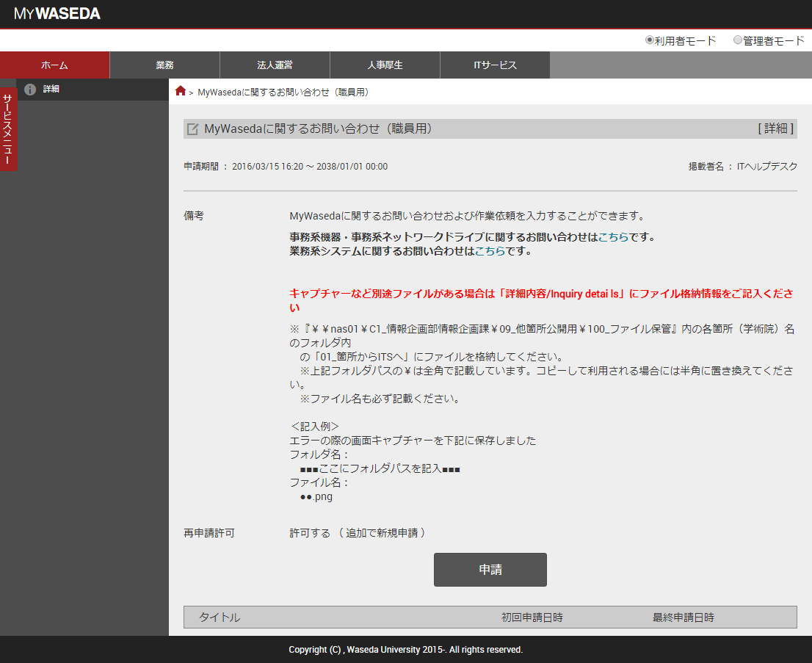This screenshot has width=812, height=663.
Task: Click the ＜記入例＞ heading text
Action: click(314, 427)
